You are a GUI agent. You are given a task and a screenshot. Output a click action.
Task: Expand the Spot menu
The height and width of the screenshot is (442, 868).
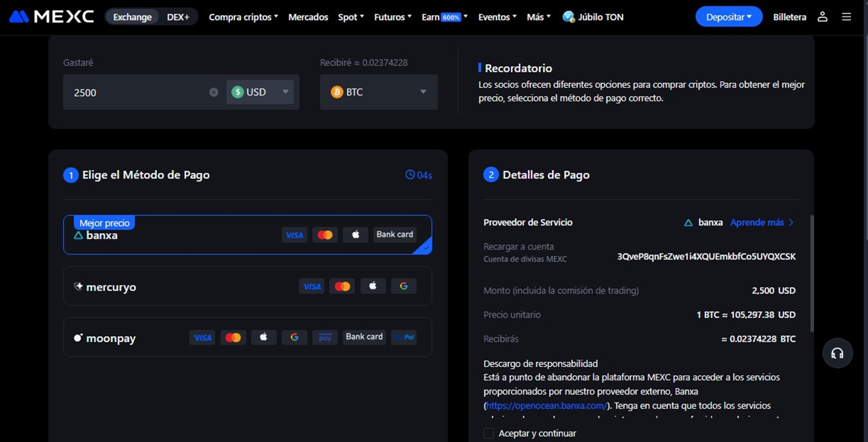tap(351, 17)
